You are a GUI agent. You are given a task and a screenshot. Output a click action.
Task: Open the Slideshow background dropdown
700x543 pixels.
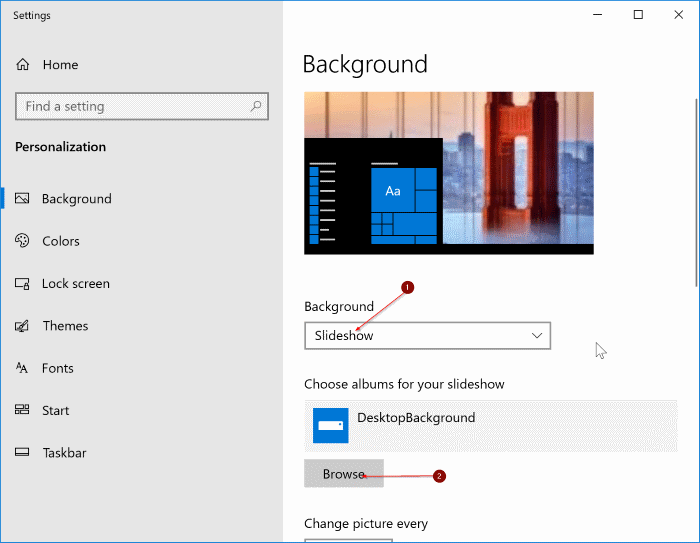[x=427, y=335]
